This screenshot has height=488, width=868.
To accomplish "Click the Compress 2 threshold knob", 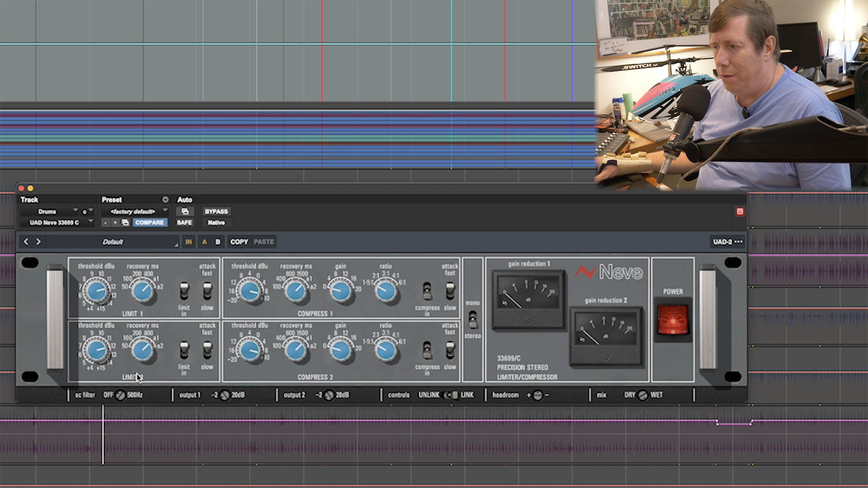I will click(250, 351).
